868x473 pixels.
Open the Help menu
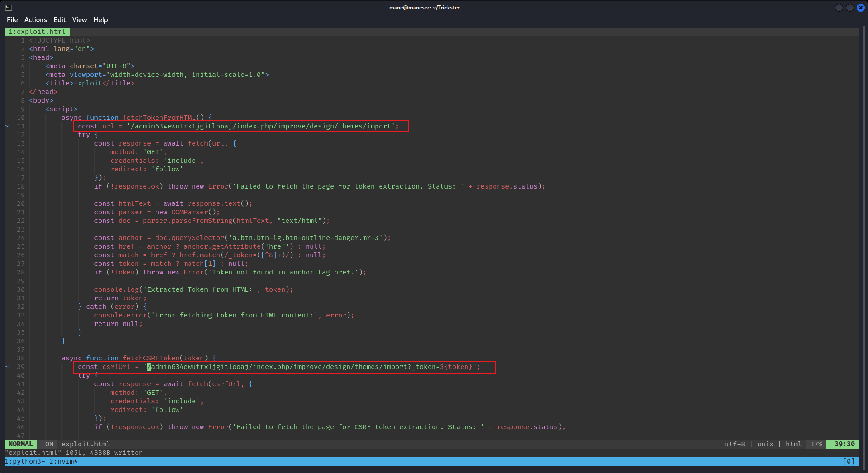[x=100, y=20]
